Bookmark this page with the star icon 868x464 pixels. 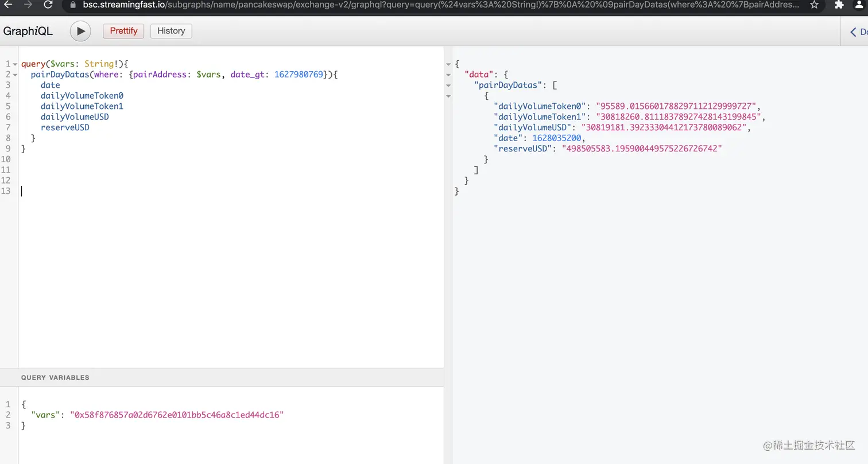click(x=814, y=5)
